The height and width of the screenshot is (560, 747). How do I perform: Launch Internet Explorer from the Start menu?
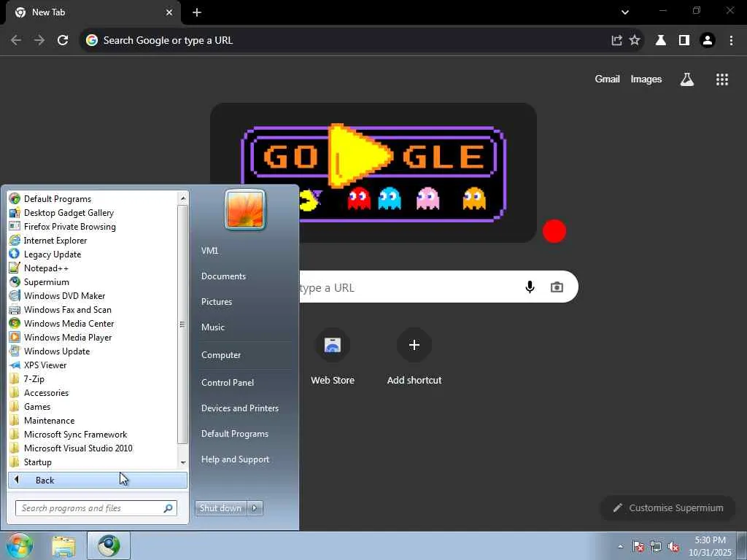tap(93, 240)
